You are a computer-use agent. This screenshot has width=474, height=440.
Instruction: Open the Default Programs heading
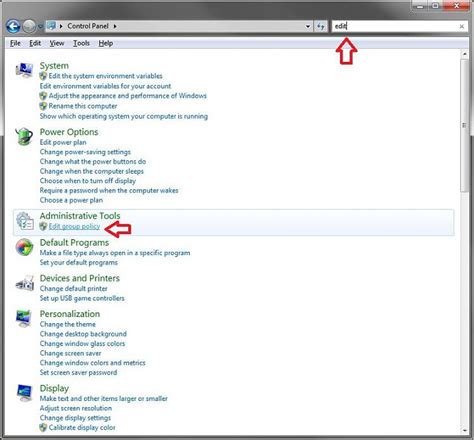pos(74,243)
